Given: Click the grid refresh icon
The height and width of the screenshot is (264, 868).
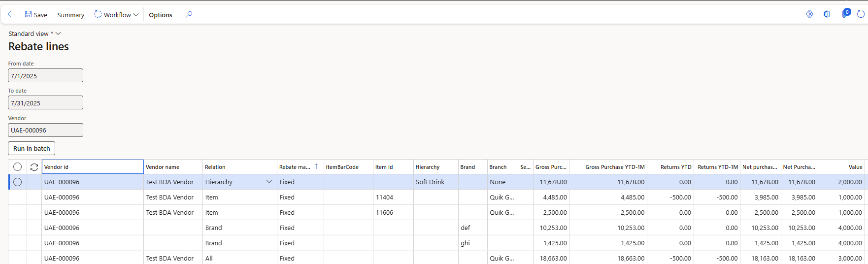Looking at the screenshot, I should [x=34, y=167].
